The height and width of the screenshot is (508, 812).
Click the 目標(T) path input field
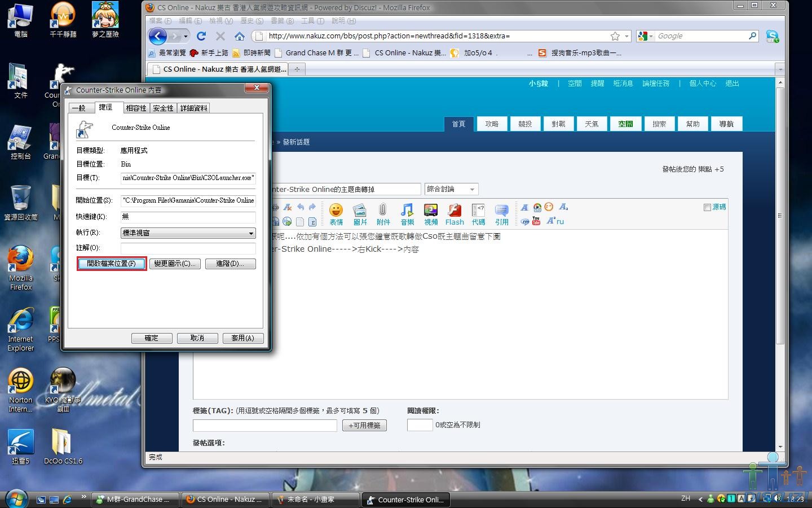tap(188, 178)
